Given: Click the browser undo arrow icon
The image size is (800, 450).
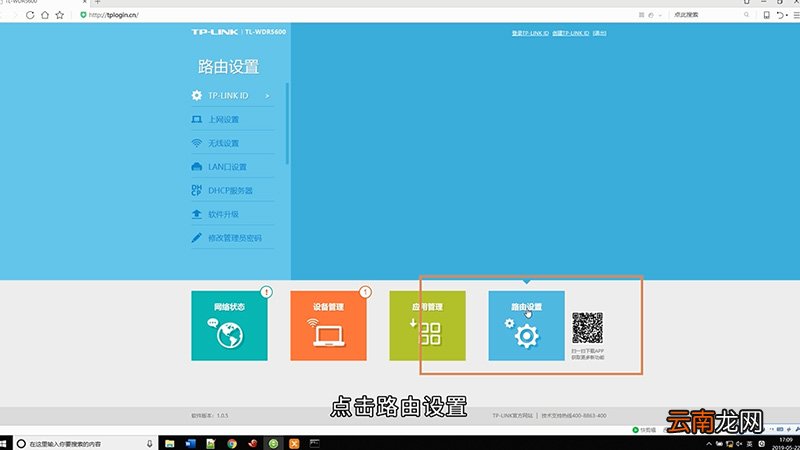Looking at the screenshot, I should [781, 15].
